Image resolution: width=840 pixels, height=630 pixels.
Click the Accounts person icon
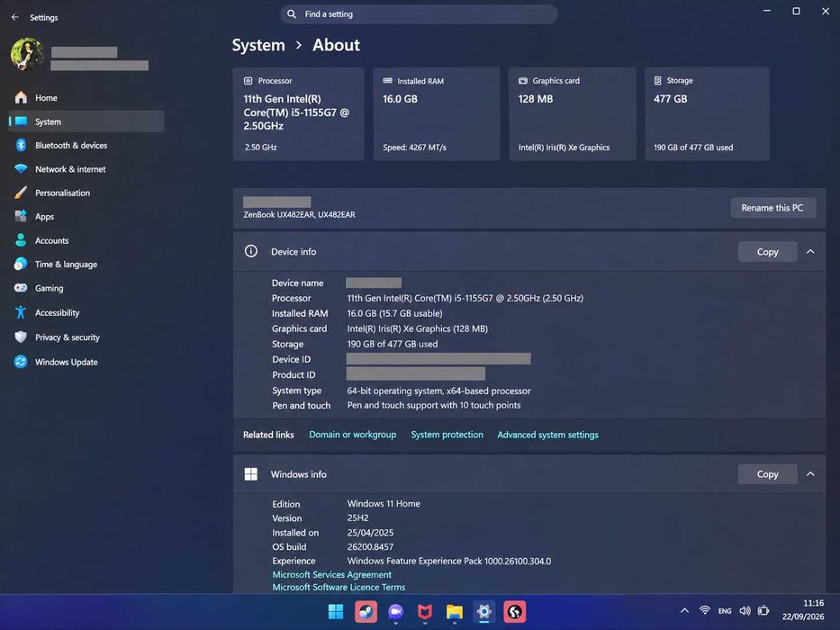tap(21, 240)
